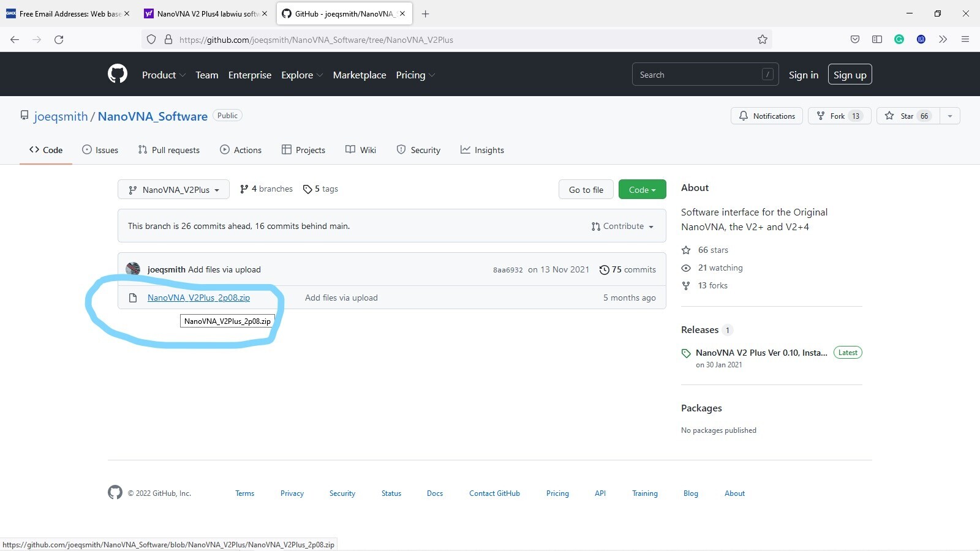
Task: Click the Save to Pocket icon
Action: click(855, 39)
